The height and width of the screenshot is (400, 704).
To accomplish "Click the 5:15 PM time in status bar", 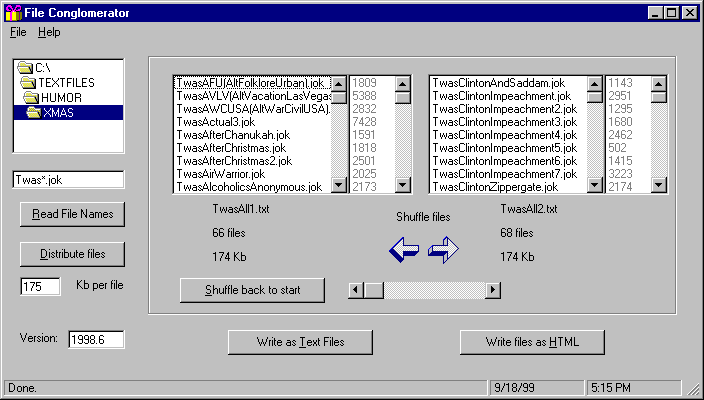I will tap(611, 388).
